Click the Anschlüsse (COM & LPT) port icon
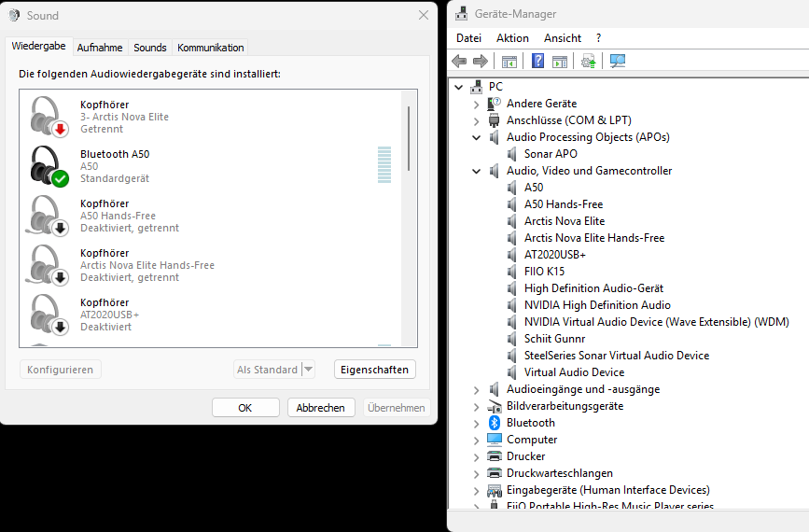This screenshot has width=809, height=532. (494, 120)
